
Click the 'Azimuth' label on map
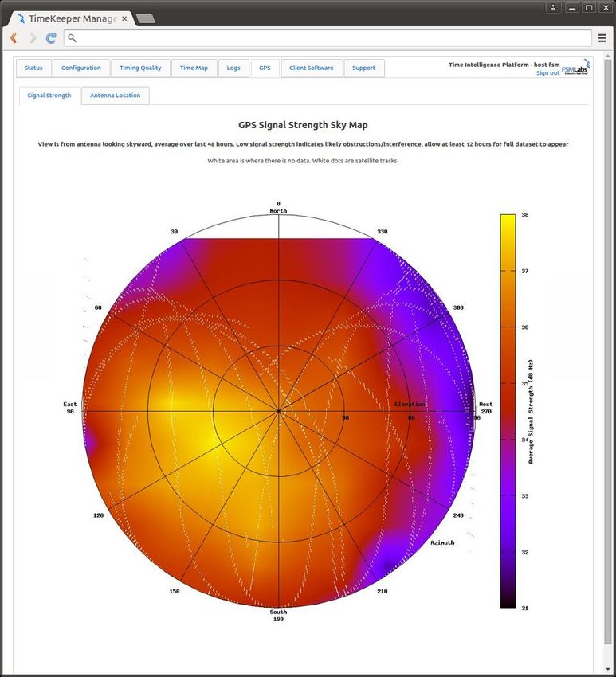coord(442,542)
